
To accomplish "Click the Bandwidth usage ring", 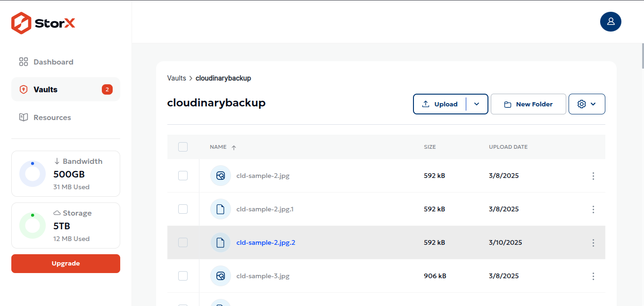I will [33, 174].
